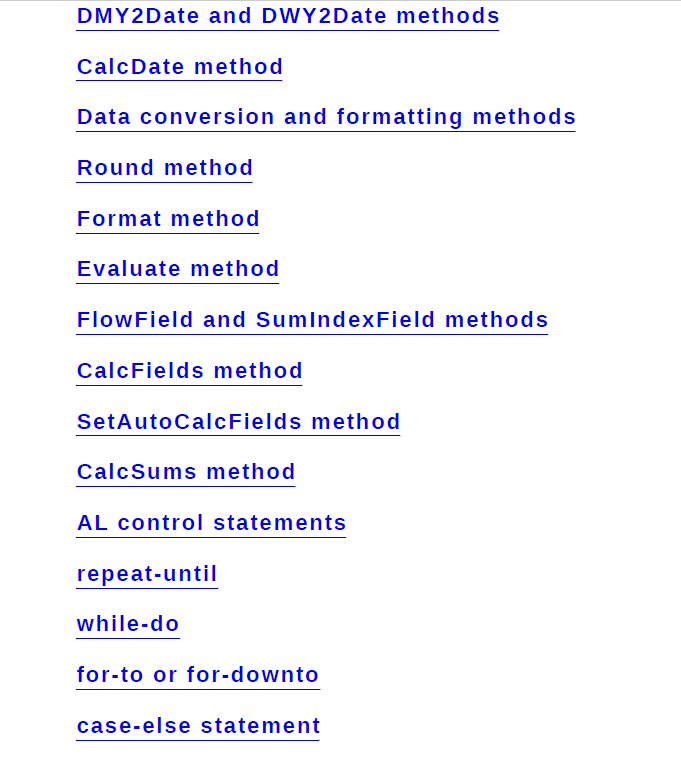This screenshot has height=760, width=681.
Task: Open for-to or for-downto link
Action: (198, 675)
